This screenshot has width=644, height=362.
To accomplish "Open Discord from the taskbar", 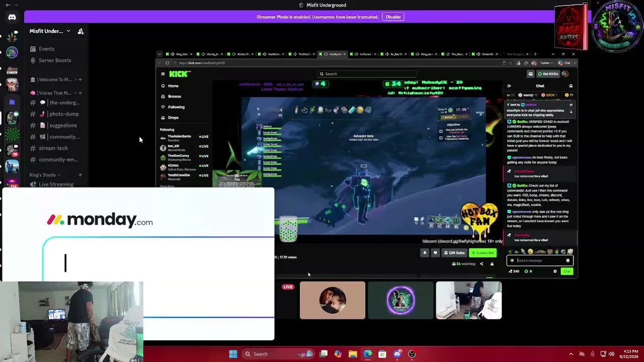I will [397, 354].
